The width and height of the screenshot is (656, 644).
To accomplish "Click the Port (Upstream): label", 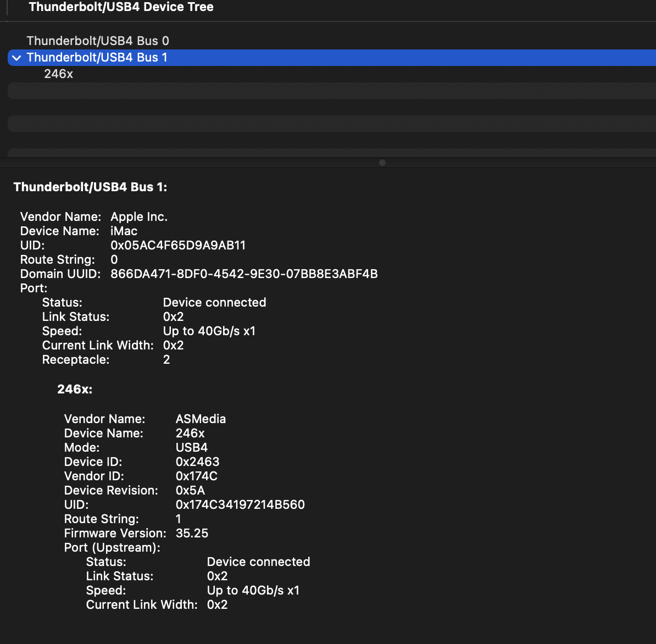I will [112, 548].
